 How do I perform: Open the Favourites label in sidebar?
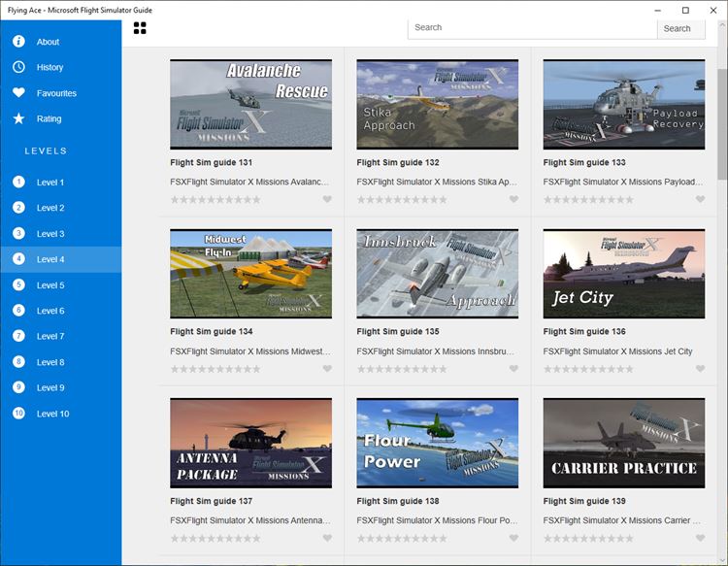pos(56,93)
